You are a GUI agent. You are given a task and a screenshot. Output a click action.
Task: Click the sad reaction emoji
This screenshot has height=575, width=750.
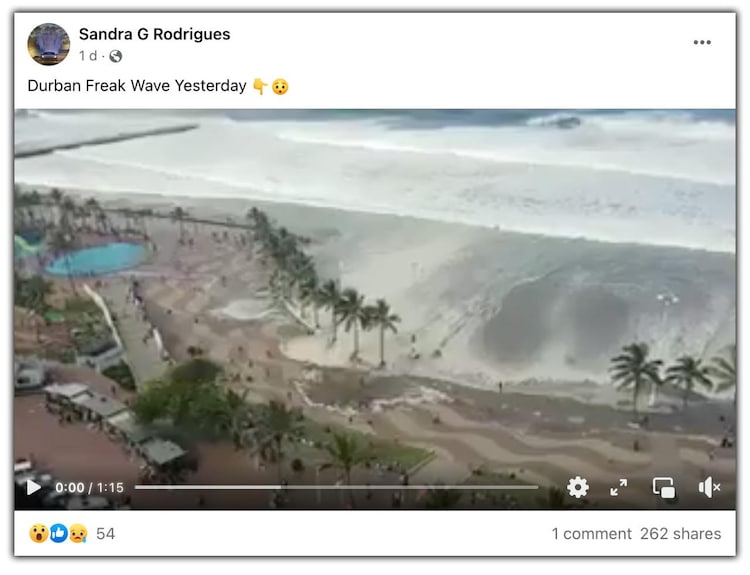[x=78, y=533]
